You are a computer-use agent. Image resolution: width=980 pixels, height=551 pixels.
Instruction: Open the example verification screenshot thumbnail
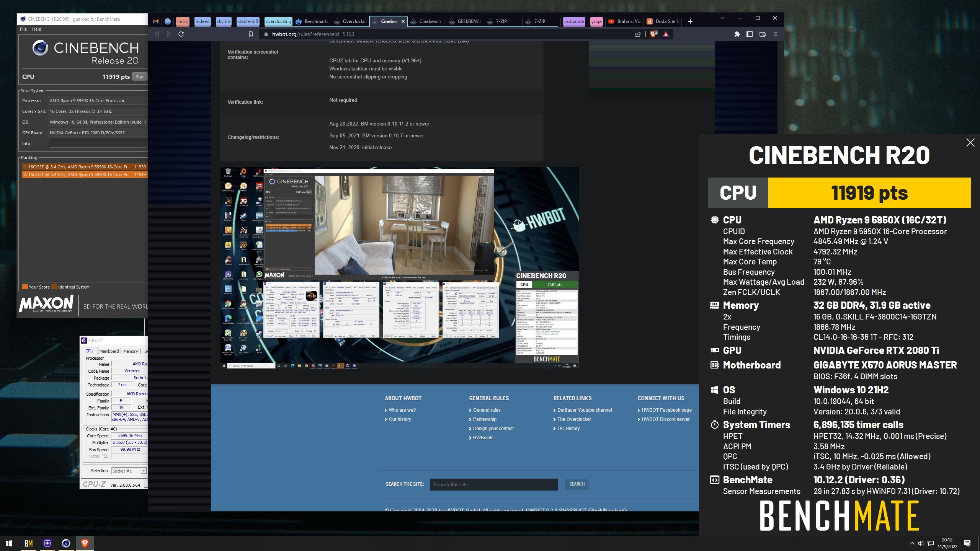pos(400,267)
